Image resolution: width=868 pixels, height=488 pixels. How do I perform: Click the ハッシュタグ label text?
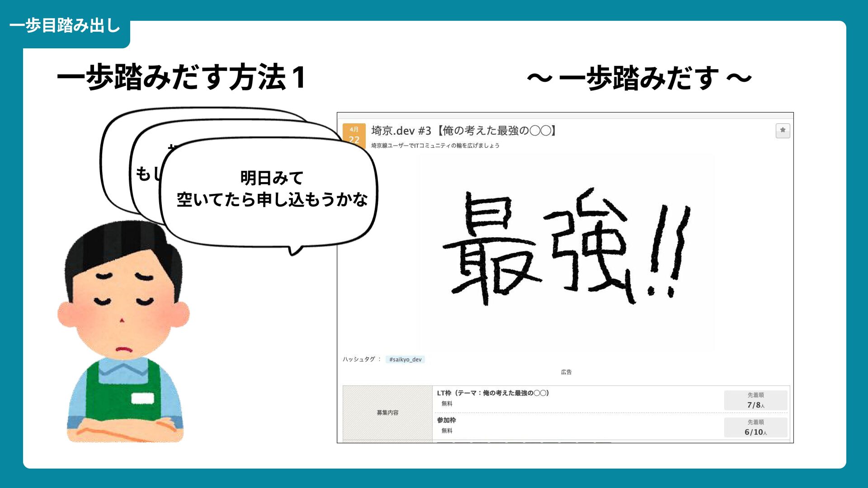(x=359, y=359)
